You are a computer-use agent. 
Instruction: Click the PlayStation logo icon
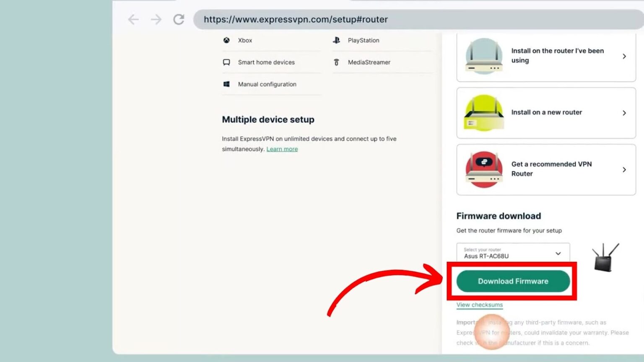coord(336,40)
